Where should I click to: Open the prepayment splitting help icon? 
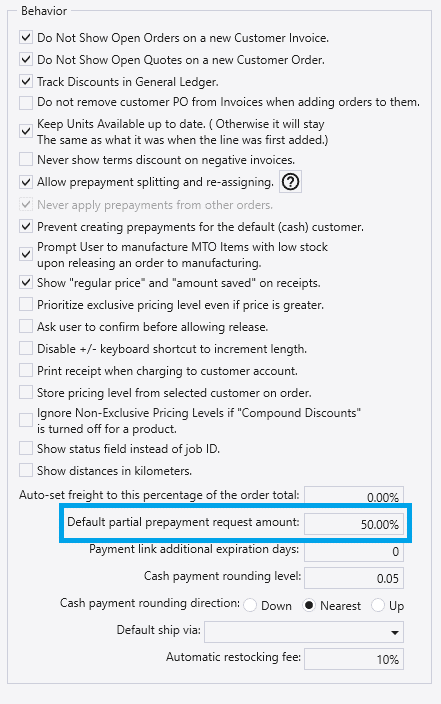point(291,182)
